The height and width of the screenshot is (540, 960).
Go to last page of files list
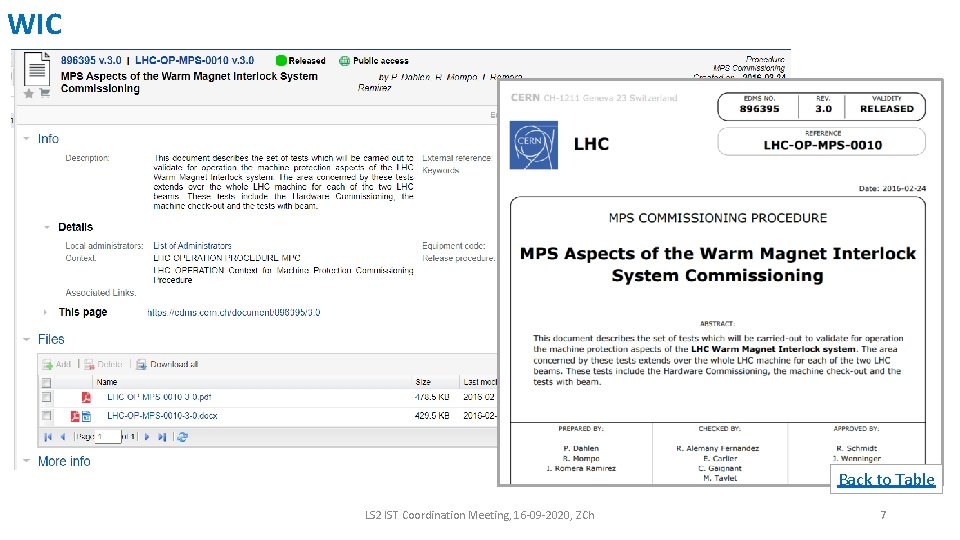[x=162, y=437]
